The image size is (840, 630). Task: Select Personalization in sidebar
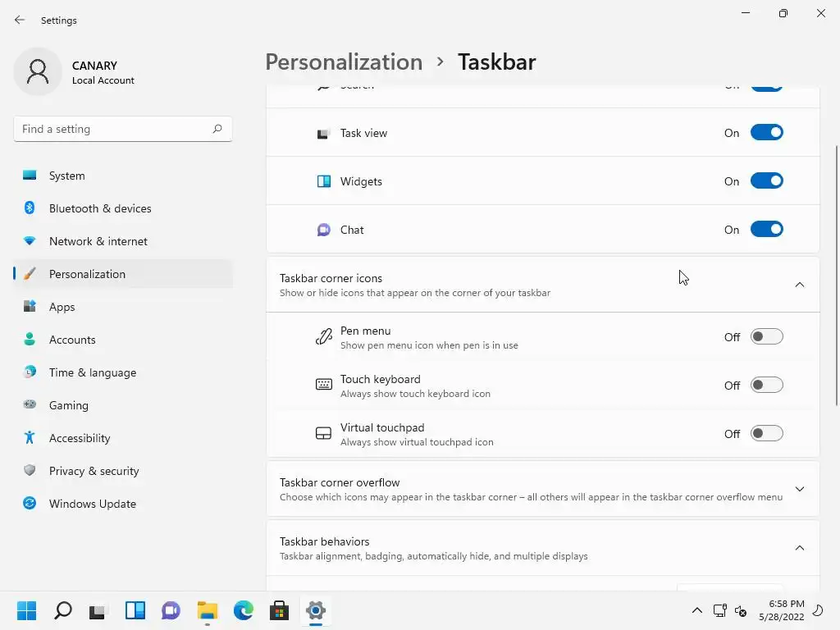click(x=123, y=274)
